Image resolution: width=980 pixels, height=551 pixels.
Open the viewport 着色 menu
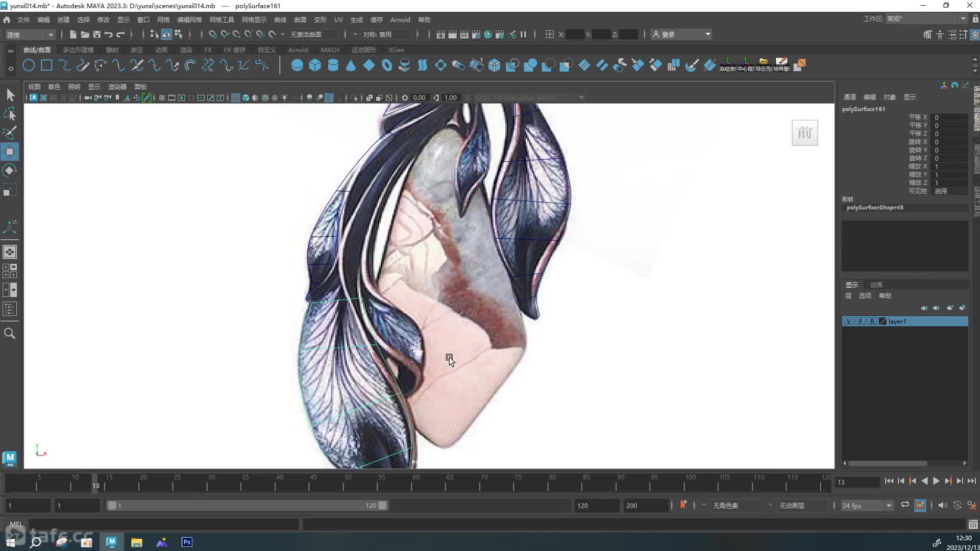pyautogui.click(x=54, y=87)
